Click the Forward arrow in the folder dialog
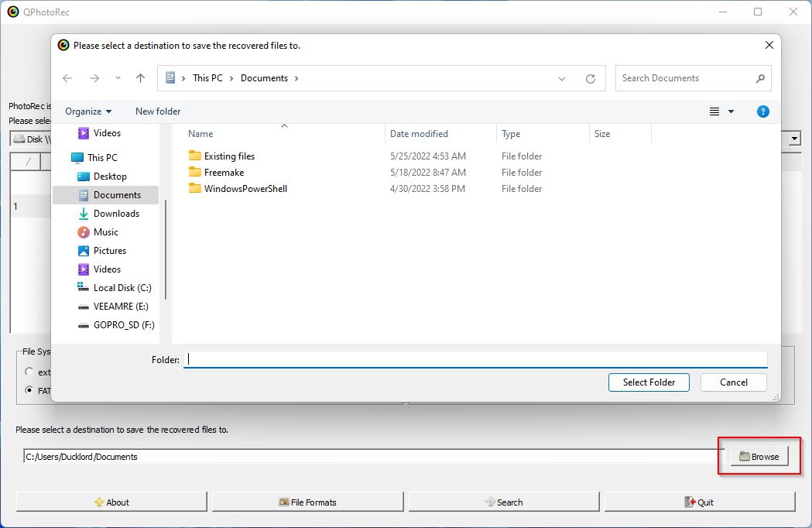Viewport: 812px width, 528px height. [x=94, y=78]
